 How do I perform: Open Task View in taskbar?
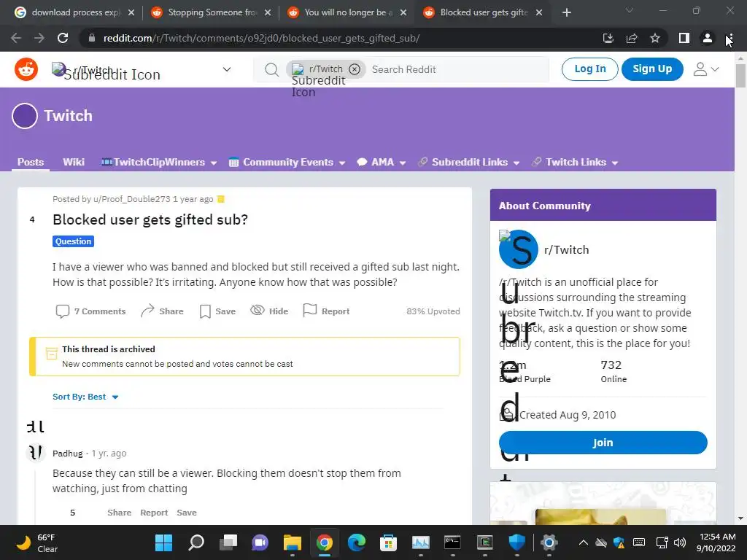coord(228,542)
